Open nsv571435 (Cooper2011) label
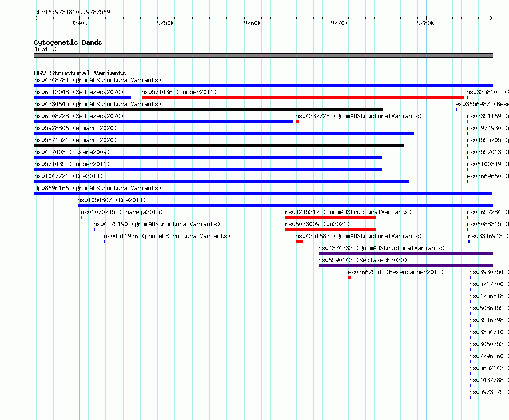This screenshot has width=509, height=420. coord(72,164)
